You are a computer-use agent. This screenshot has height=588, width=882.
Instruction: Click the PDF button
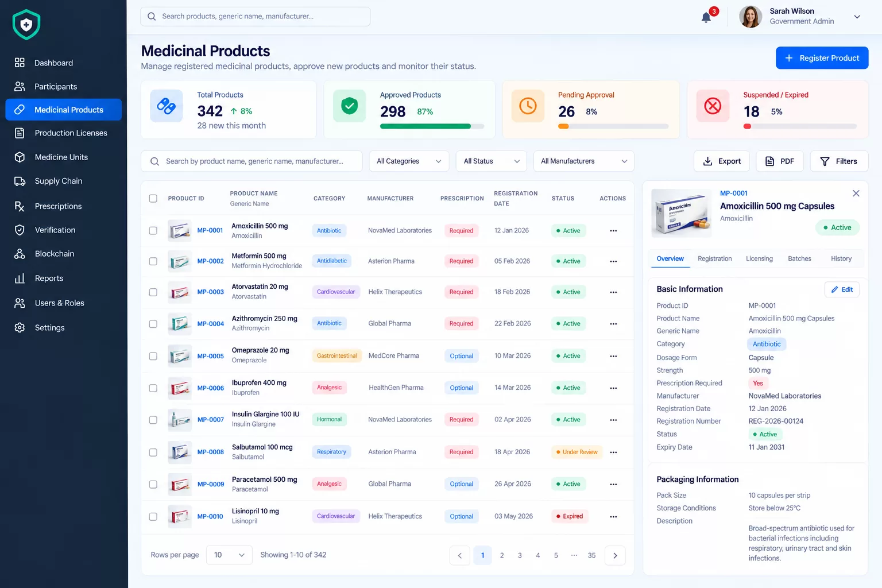tap(780, 161)
